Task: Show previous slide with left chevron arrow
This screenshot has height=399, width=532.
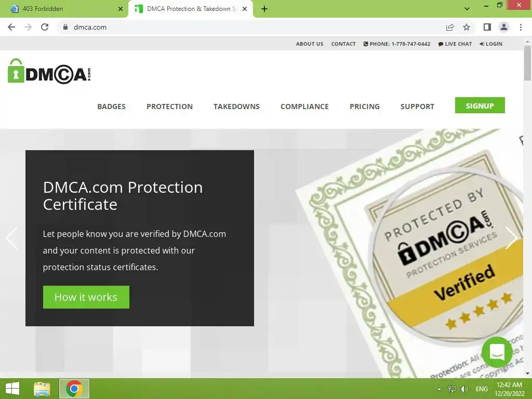Action: click(11, 238)
